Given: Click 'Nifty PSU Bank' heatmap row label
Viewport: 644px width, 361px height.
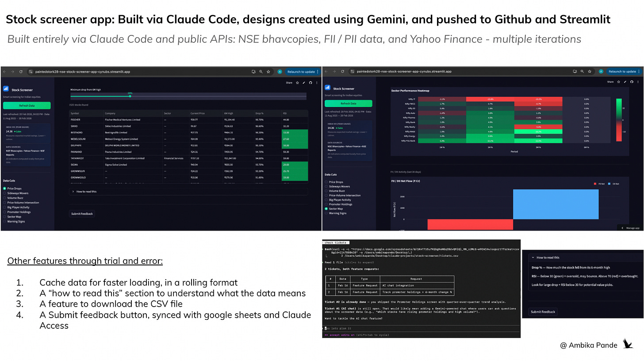Looking at the screenshot, I should pos(408,140).
